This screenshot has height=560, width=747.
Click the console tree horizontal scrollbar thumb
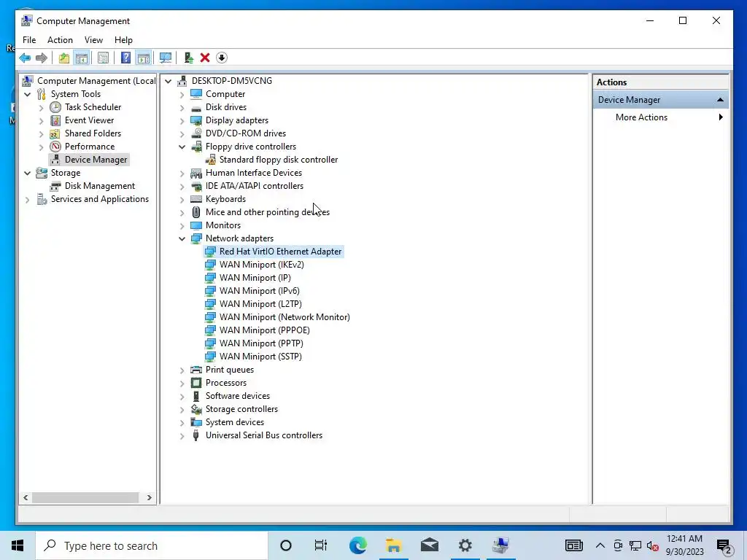[x=85, y=497]
